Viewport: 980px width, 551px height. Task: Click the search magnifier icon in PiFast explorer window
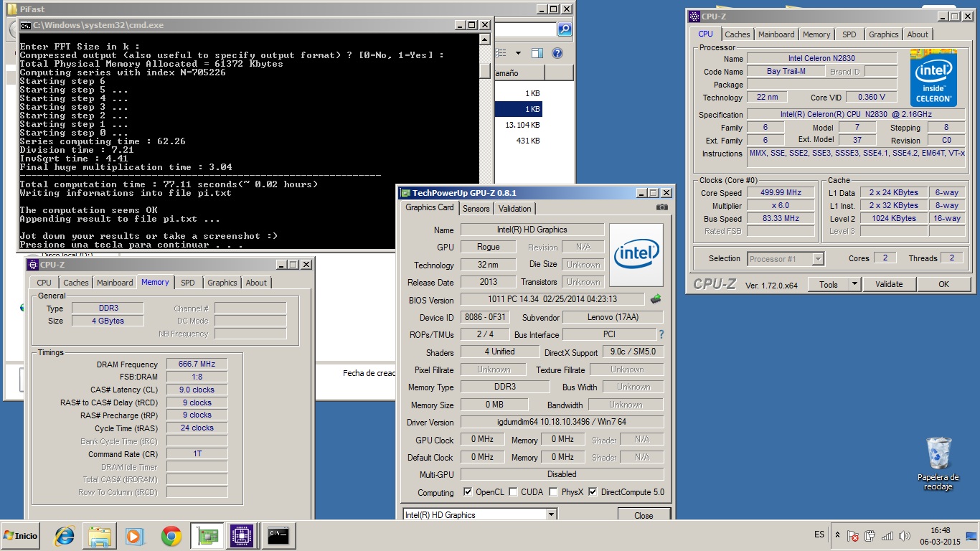tap(565, 29)
